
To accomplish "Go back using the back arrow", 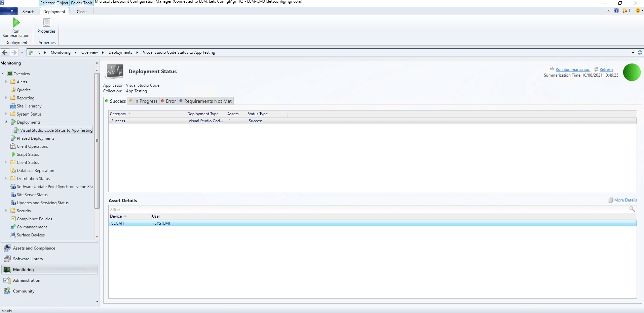I will click(5, 52).
